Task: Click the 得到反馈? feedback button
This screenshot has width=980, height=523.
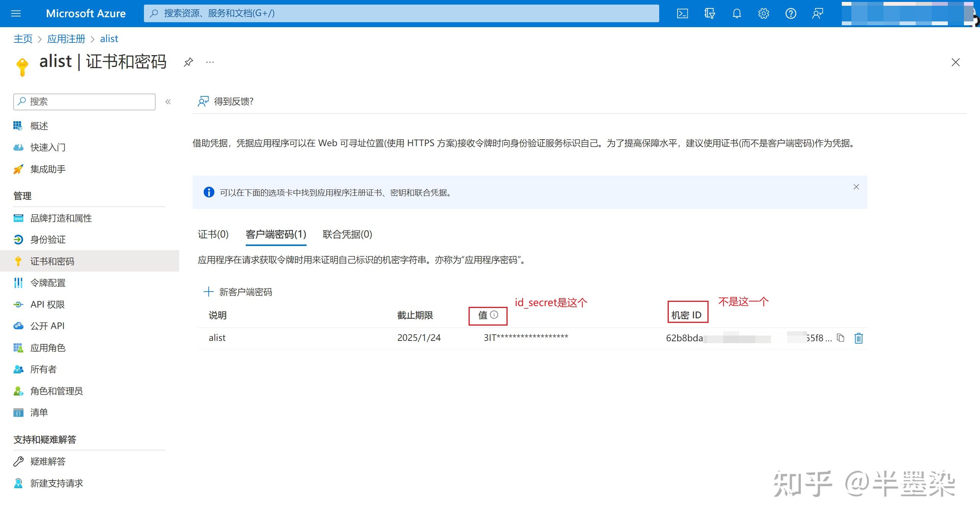Action: (225, 101)
